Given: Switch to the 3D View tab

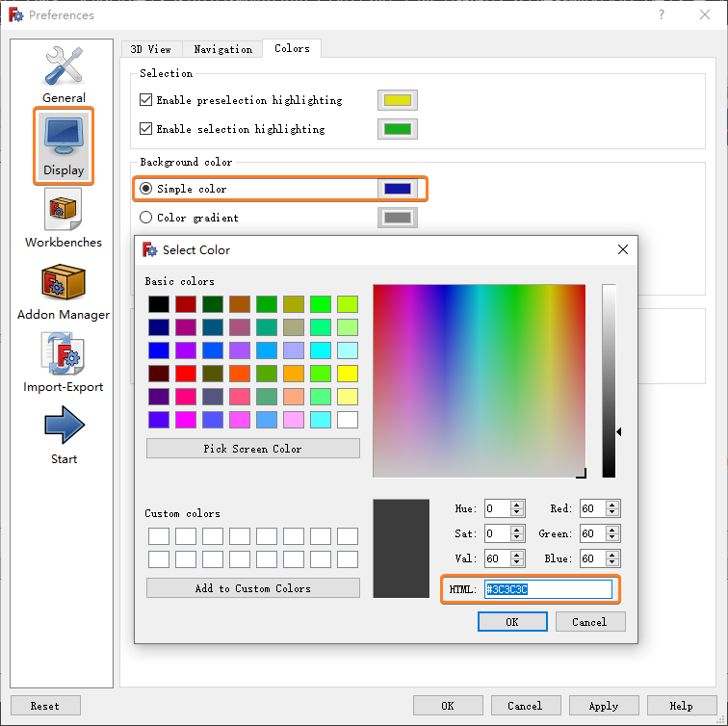Looking at the screenshot, I should [x=150, y=49].
